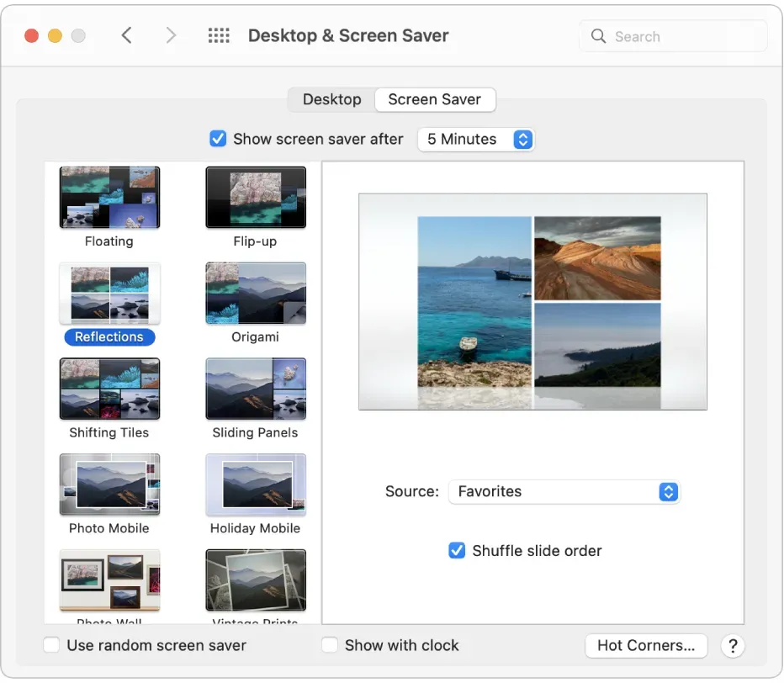The height and width of the screenshot is (683, 784).
Task: Select the Photo Mobile screen saver
Action: tap(109, 485)
